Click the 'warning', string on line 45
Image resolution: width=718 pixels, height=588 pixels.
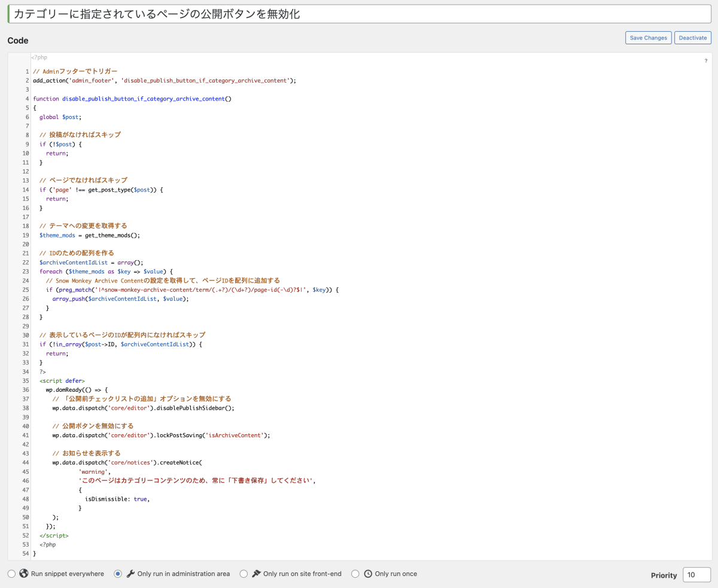pyautogui.click(x=95, y=471)
